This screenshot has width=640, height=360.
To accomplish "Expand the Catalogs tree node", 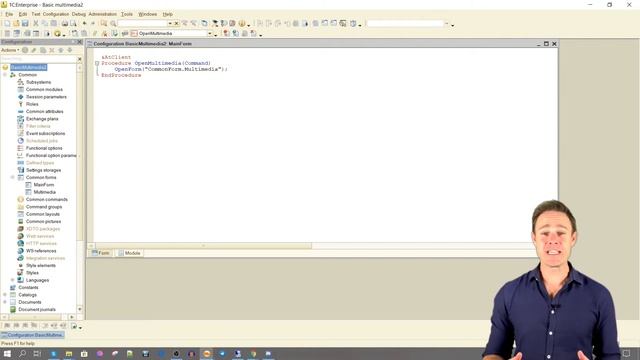I will point(5,295).
